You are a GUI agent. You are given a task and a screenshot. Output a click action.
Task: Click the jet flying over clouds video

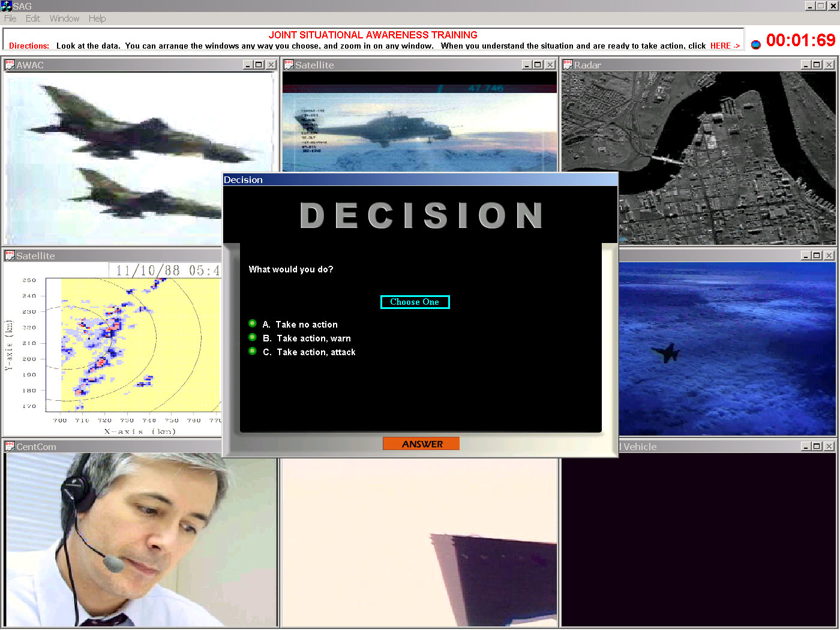(x=727, y=349)
